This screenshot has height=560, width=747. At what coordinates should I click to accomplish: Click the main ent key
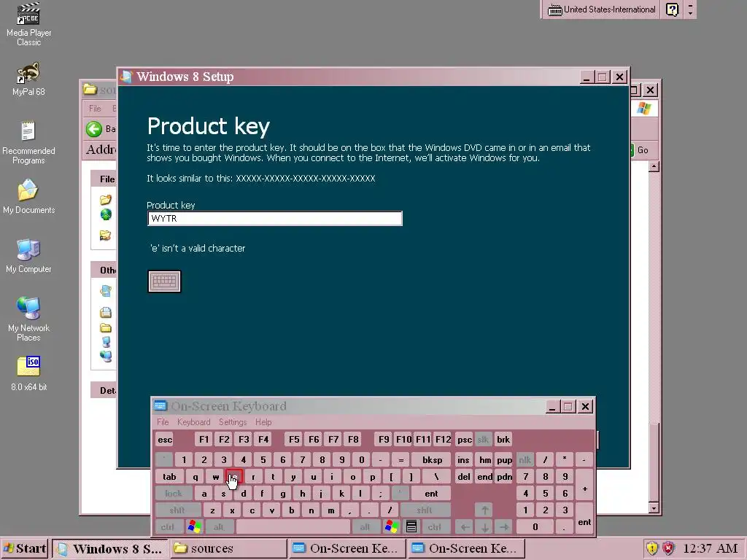[430, 494]
